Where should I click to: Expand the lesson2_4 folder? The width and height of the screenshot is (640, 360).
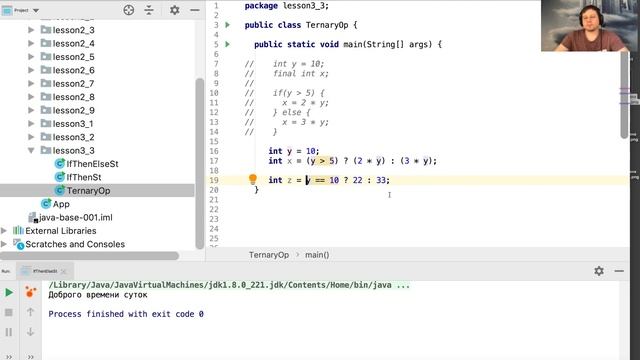(31, 43)
